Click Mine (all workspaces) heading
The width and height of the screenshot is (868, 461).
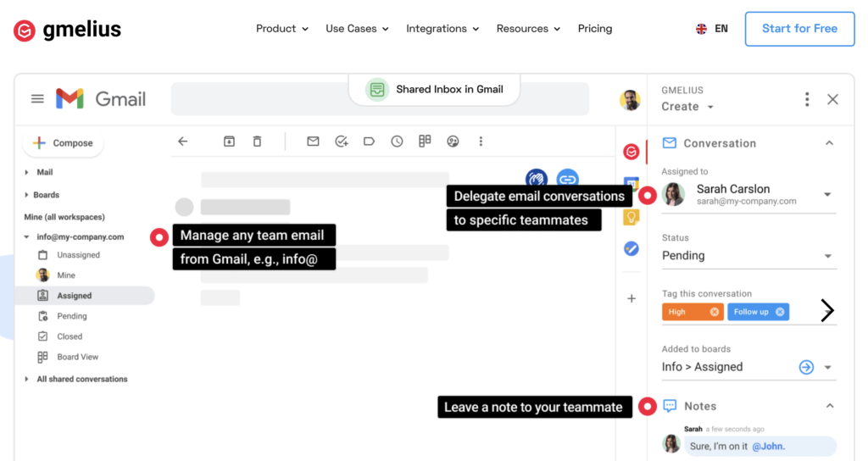coord(64,218)
